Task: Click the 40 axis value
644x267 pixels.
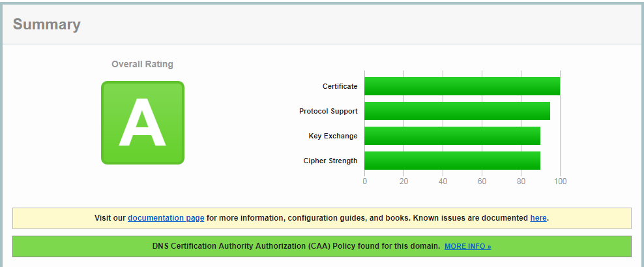Action: tap(443, 181)
